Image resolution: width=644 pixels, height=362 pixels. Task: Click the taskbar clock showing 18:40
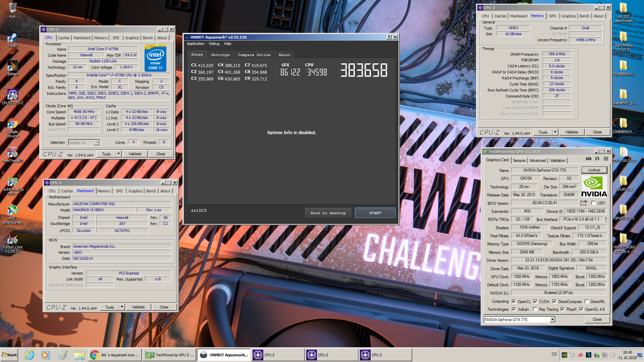click(627, 355)
